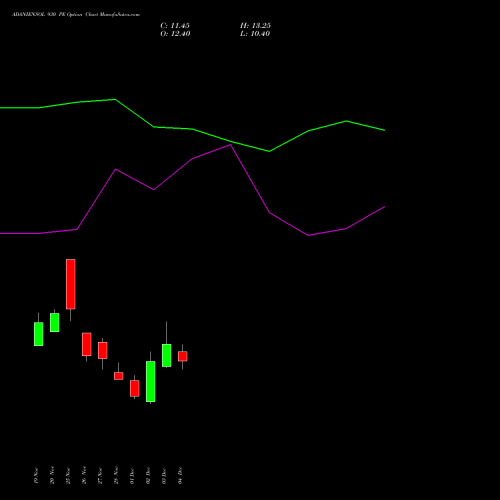Click the green candlestick for 20 Nov
Image resolution: width=500 pixels, height=500 pixels.
point(55,322)
